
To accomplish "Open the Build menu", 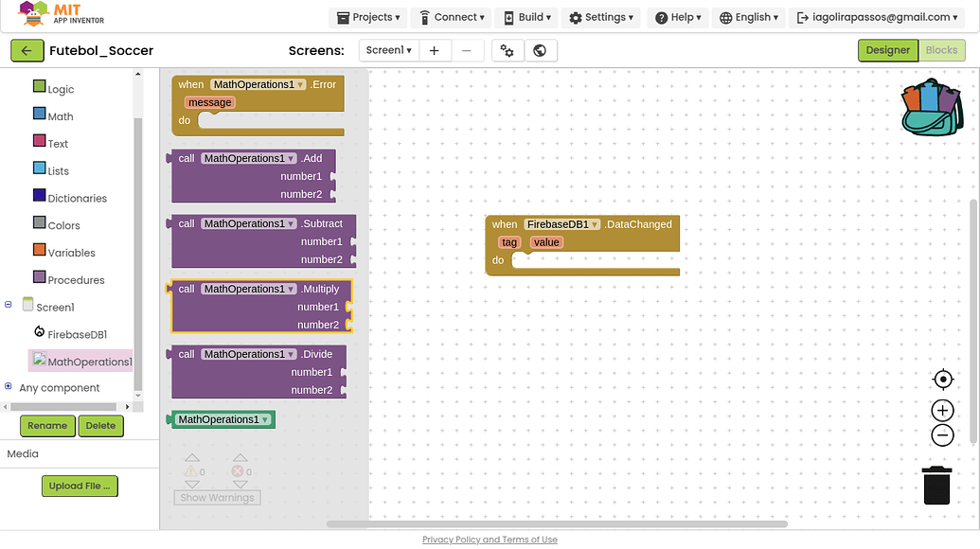I will pyautogui.click(x=527, y=17).
